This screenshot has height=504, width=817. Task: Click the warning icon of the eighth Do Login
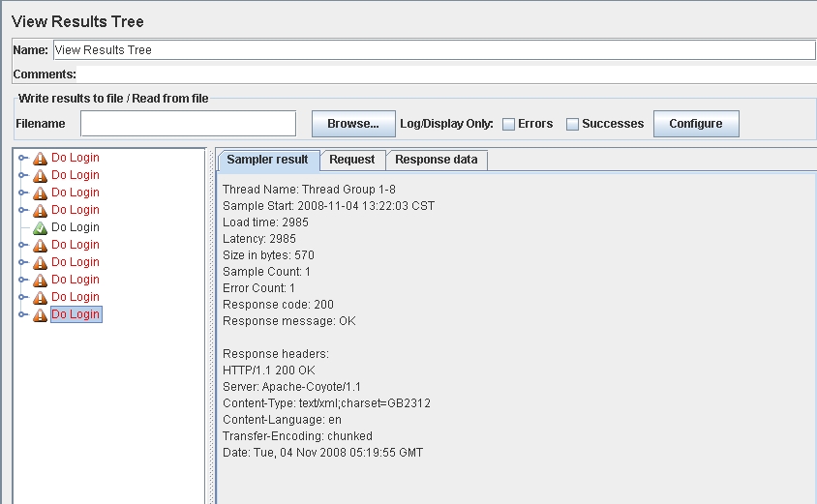point(40,281)
